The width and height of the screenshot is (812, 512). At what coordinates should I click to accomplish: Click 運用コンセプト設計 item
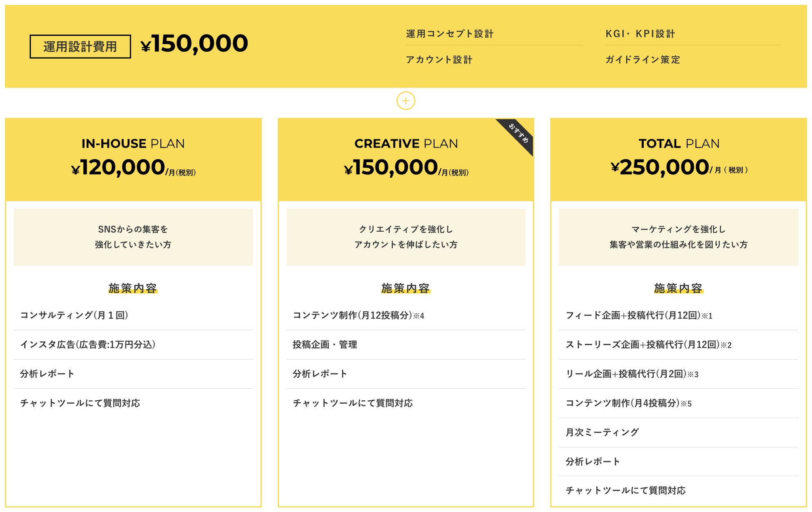click(x=450, y=34)
